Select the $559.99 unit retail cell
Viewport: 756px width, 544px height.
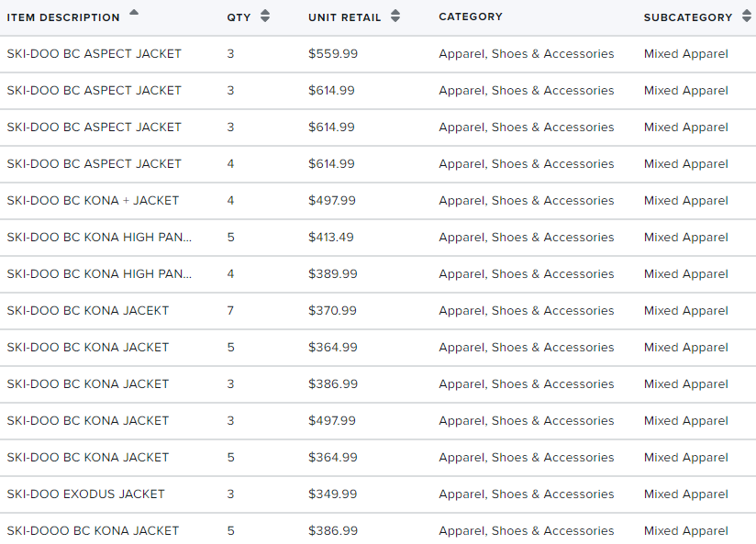[333, 53]
